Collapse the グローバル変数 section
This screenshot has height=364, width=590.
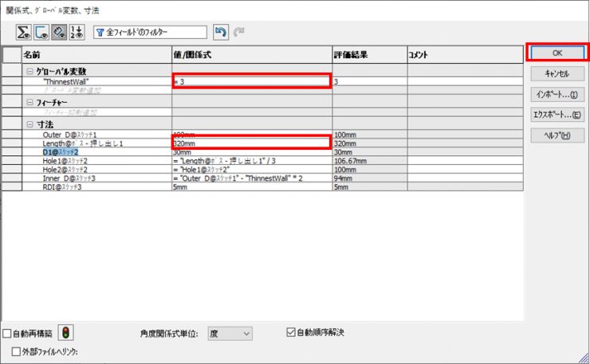[29, 72]
